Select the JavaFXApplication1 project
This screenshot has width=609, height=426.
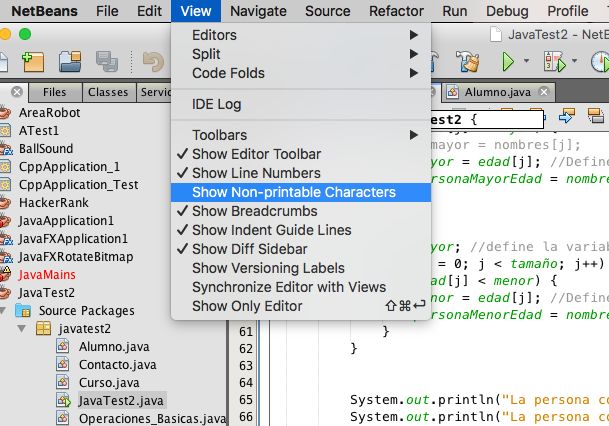tap(73, 238)
